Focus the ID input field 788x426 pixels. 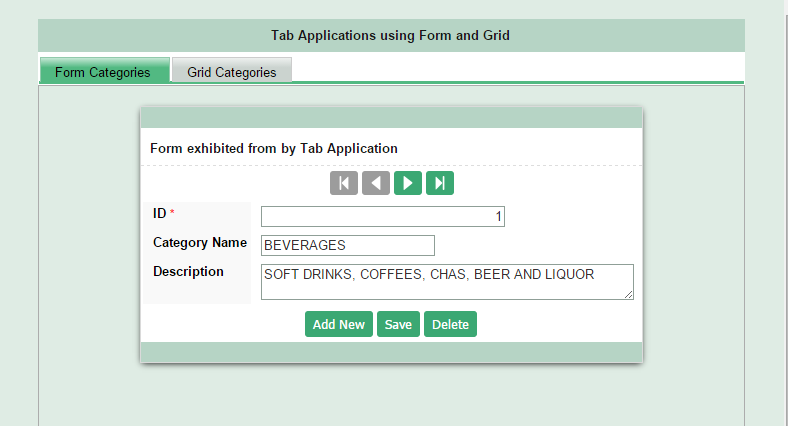tap(383, 217)
